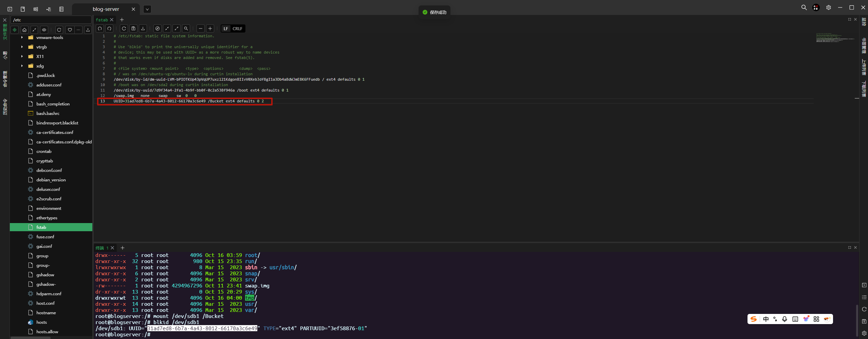Screen dimensions: 868x339
Task: Click the /etc path input field
Action: [51, 20]
